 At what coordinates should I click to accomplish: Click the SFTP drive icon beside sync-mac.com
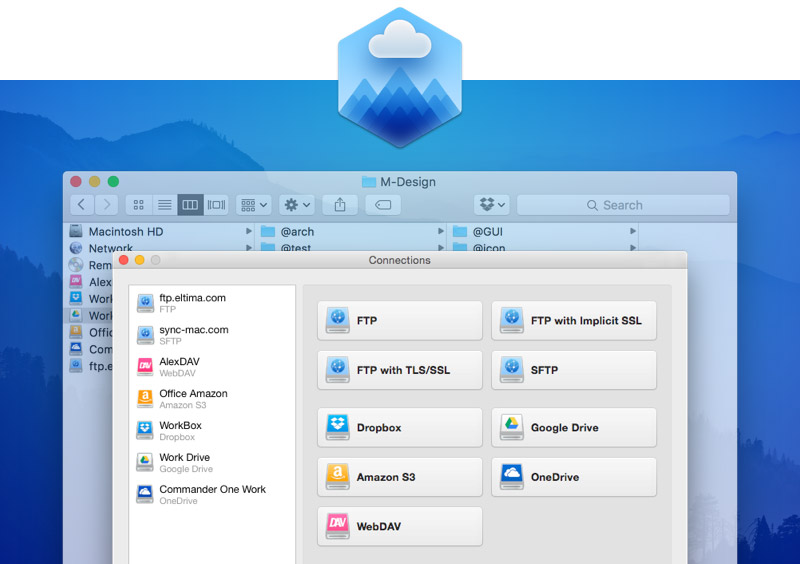145,335
